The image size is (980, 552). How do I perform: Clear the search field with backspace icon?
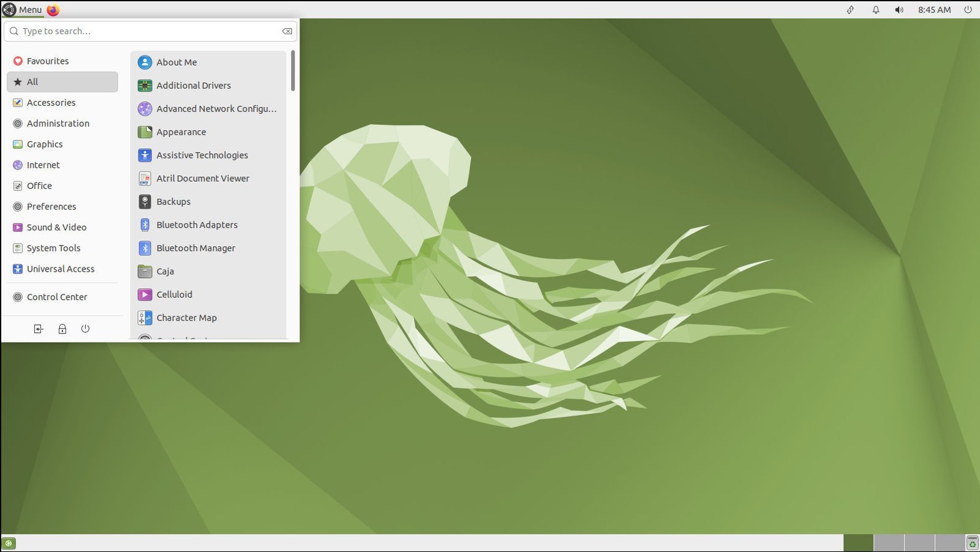click(287, 31)
